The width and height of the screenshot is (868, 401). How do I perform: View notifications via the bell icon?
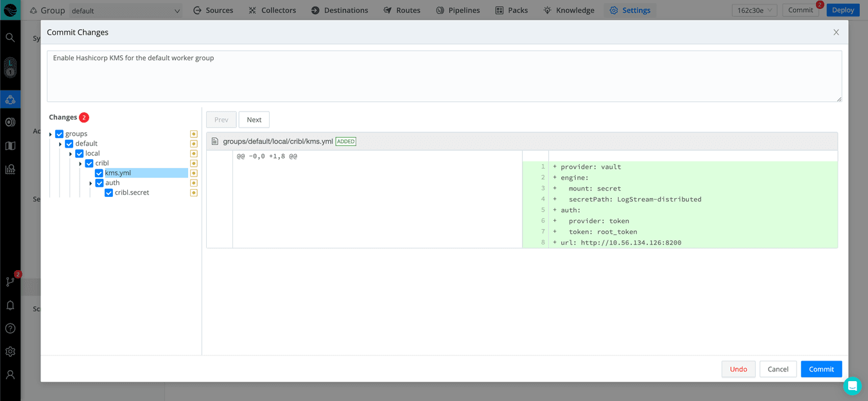pyautogui.click(x=10, y=305)
